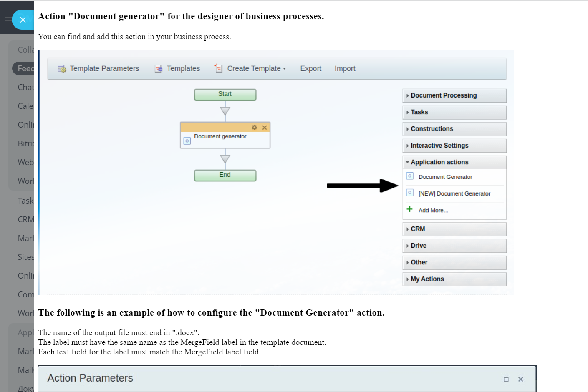Click the Create Template document icon
This screenshot has width=588, height=392.
218,68
